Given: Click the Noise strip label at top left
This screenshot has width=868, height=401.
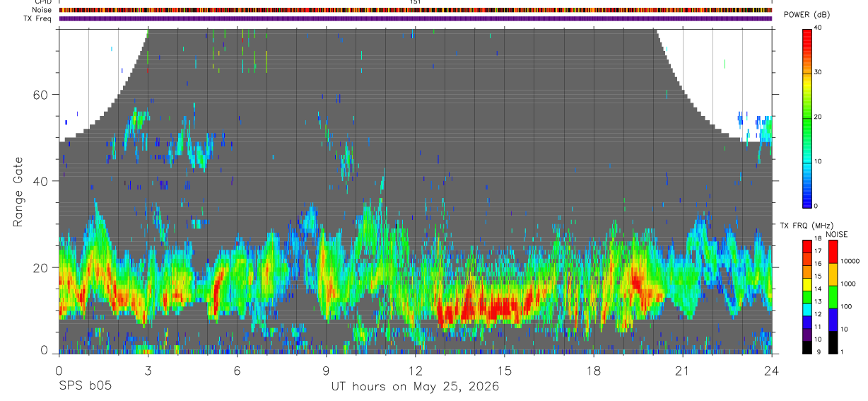Looking at the screenshot, I should click(40, 10).
